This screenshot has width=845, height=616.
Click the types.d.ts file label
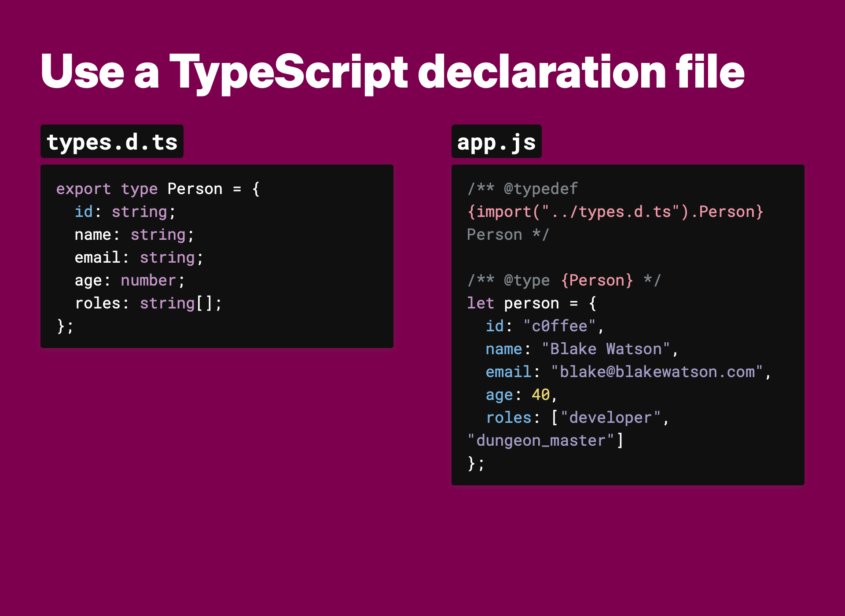tap(112, 142)
